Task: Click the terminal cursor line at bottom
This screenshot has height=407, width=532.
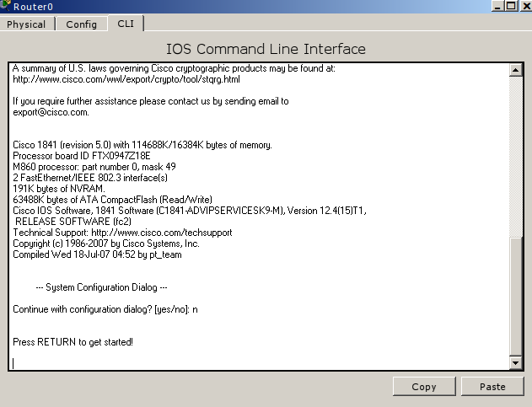Action: coord(259,363)
